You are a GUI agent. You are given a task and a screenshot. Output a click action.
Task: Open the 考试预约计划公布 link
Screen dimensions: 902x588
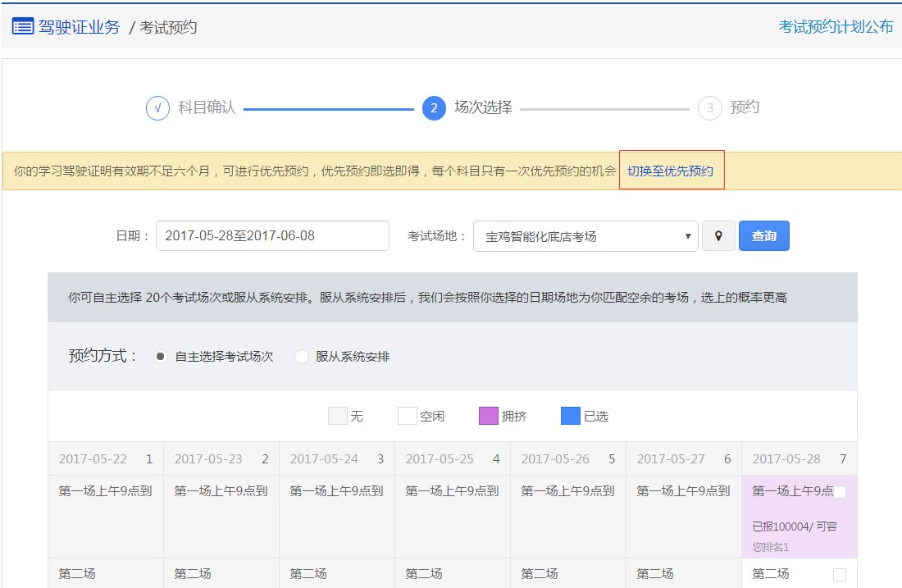[x=835, y=25]
